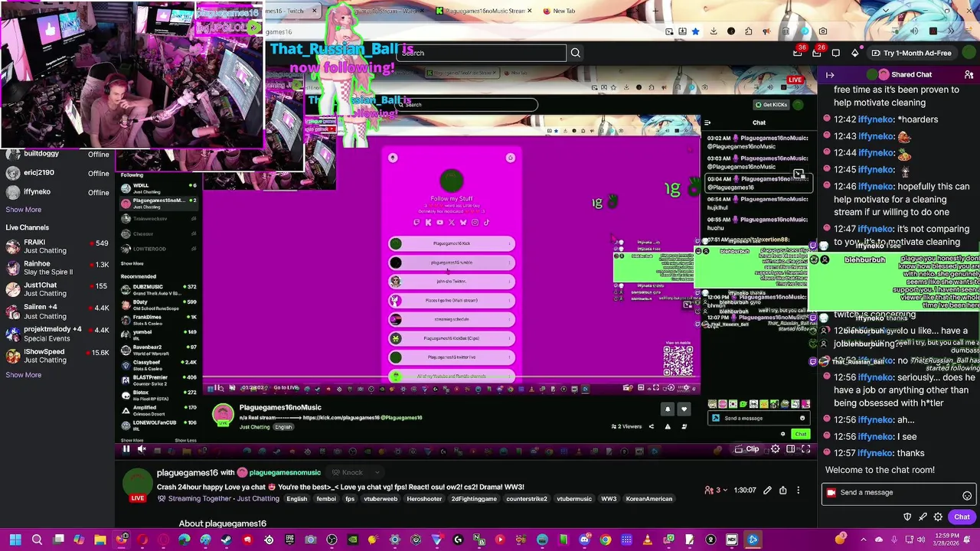Open the emote picker in chat
The width and height of the screenshot is (980, 551).
967,496
